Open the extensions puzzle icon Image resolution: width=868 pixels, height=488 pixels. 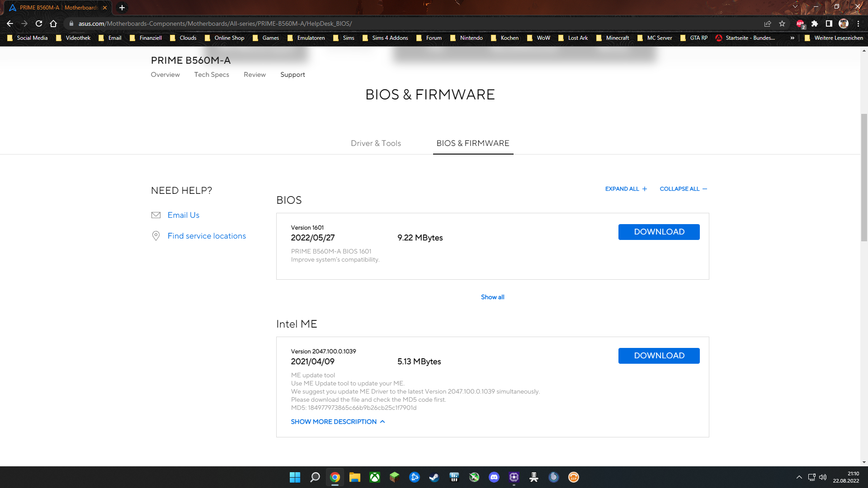click(x=815, y=23)
